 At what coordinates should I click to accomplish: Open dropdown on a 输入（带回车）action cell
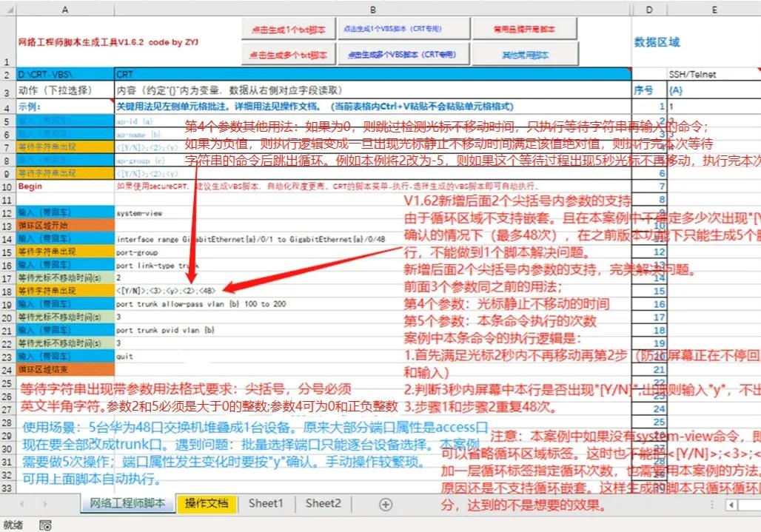pyautogui.click(x=64, y=213)
